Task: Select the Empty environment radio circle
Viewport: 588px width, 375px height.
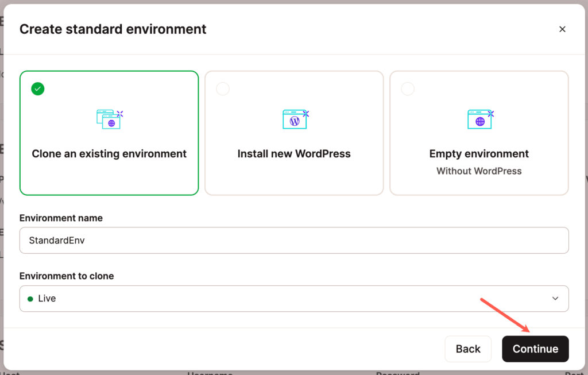Action: coord(408,89)
